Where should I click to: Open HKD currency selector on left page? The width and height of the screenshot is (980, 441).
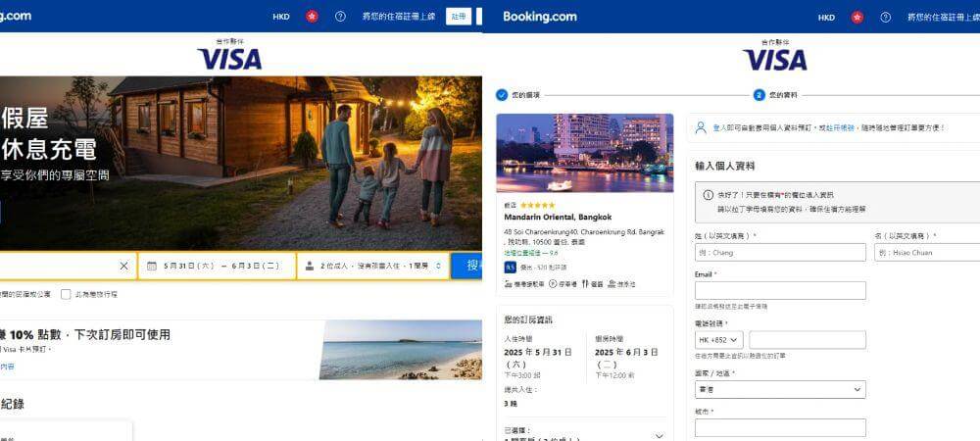pyautogui.click(x=281, y=17)
